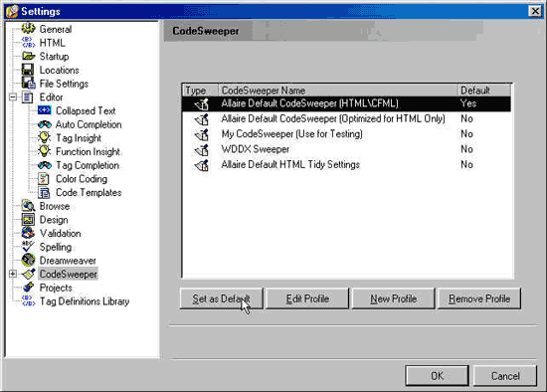Viewport: 547px width, 392px height.
Task: Select Validation in the tree
Action: point(60,233)
